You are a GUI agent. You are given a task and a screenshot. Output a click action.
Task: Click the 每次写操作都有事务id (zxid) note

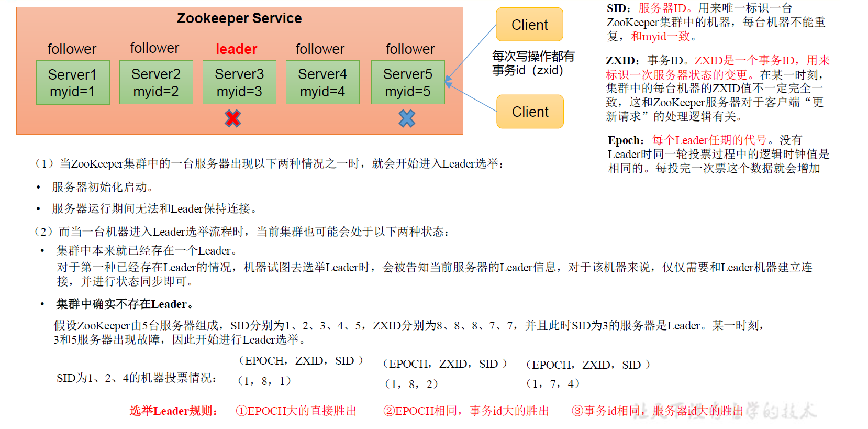(x=532, y=63)
